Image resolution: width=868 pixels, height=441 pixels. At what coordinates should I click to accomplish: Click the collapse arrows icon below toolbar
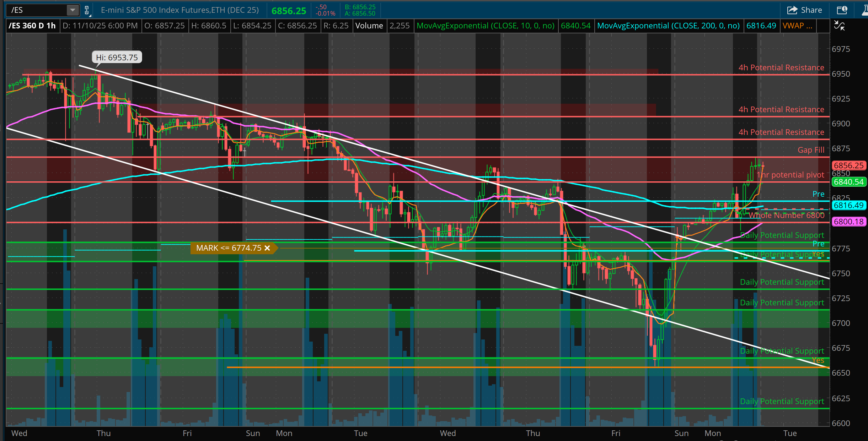tap(839, 26)
